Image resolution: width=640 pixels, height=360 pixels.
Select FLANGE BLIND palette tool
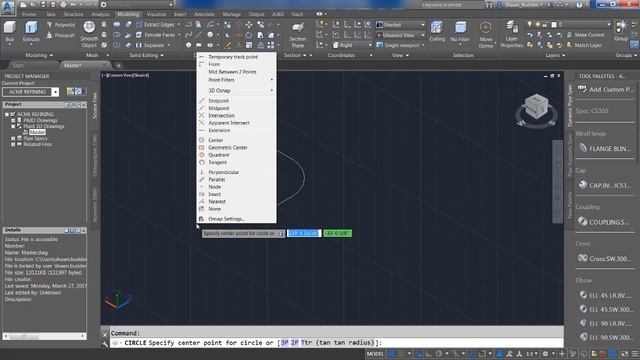(x=605, y=149)
